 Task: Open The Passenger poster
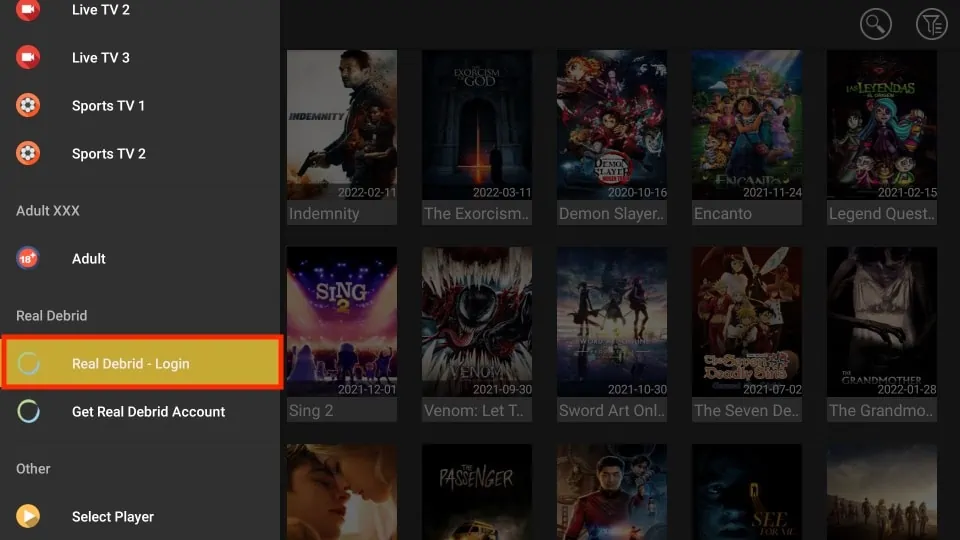coord(476,492)
